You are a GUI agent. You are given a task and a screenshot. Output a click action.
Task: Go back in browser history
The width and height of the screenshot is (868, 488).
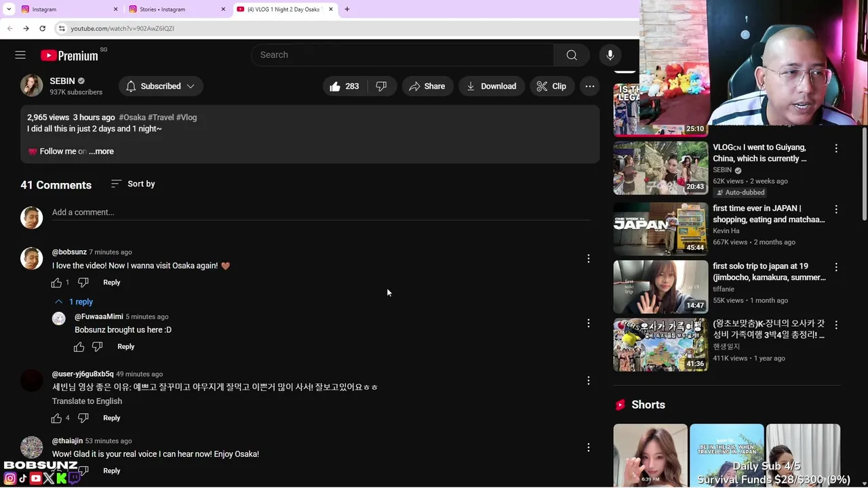tap(9, 28)
